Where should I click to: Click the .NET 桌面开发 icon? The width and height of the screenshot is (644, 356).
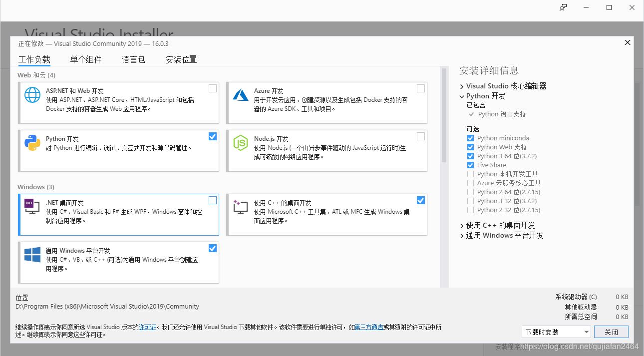pos(32,206)
